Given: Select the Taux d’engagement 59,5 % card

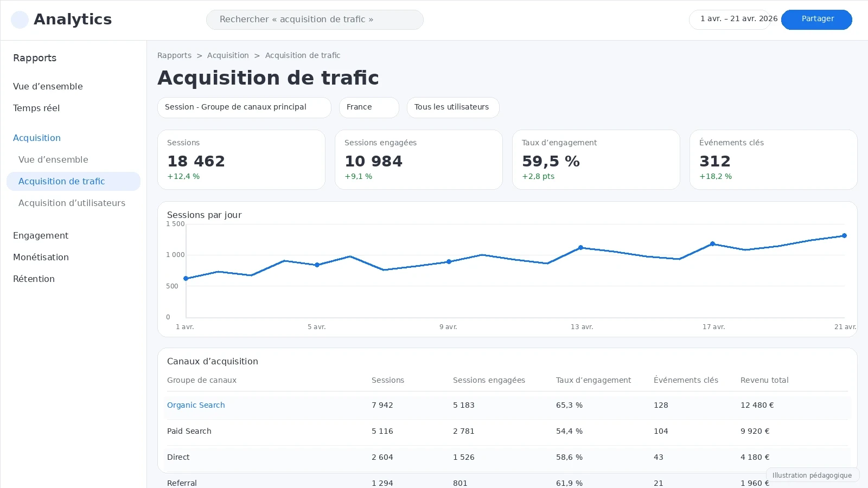Looking at the screenshot, I should click(x=596, y=159).
